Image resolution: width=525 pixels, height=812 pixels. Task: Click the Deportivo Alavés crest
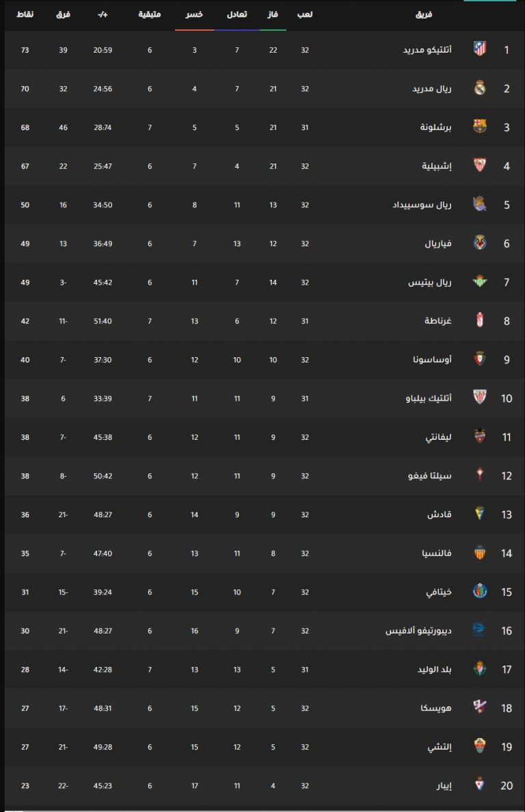tap(479, 630)
